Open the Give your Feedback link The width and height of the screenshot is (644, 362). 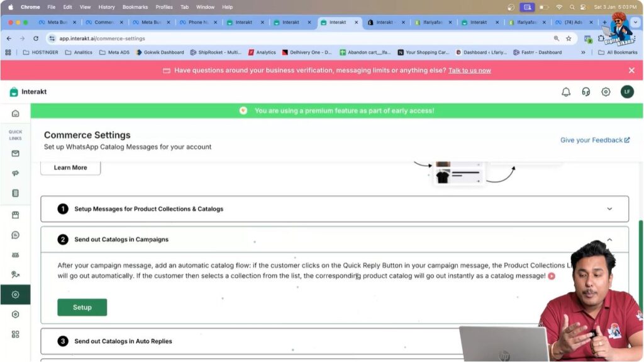pos(595,140)
